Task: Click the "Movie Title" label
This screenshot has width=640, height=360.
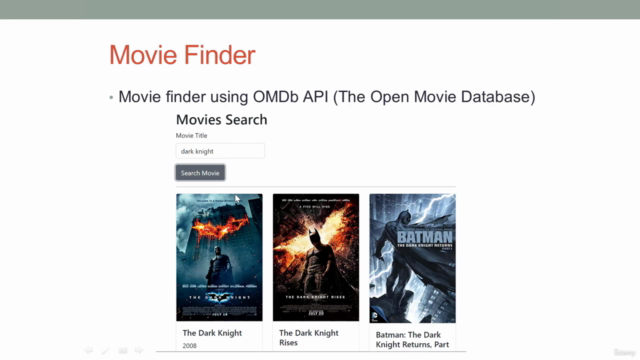Action: 191,136
